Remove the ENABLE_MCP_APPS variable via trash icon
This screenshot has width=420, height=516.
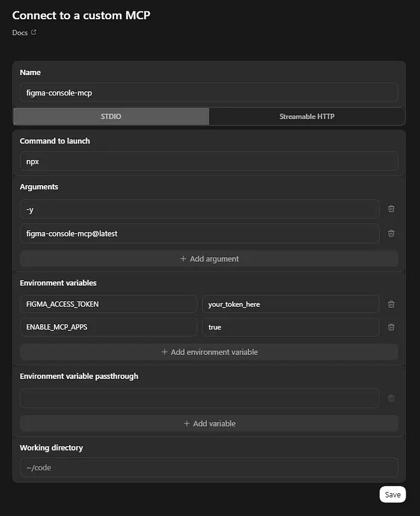(391, 327)
